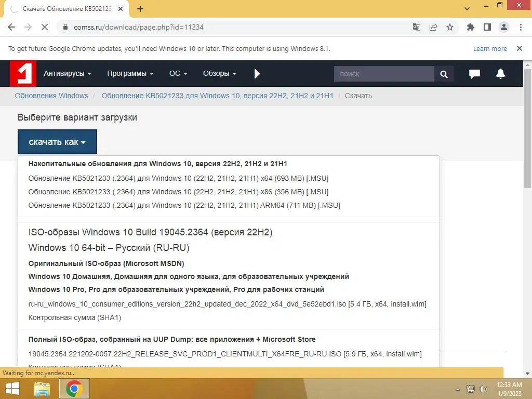Open the translate page icon
This screenshot has height=399, width=532.
pos(417,27)
